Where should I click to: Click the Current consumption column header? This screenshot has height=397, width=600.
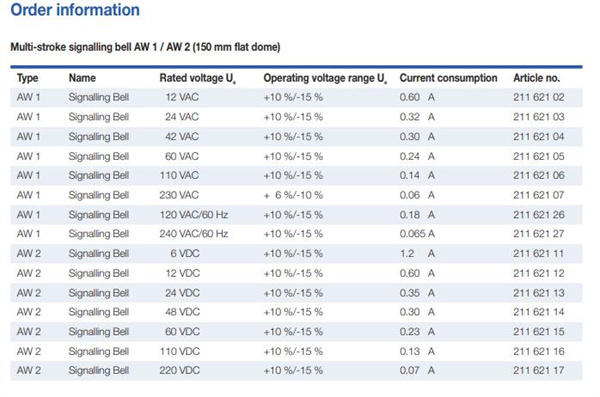click(448, 78)
